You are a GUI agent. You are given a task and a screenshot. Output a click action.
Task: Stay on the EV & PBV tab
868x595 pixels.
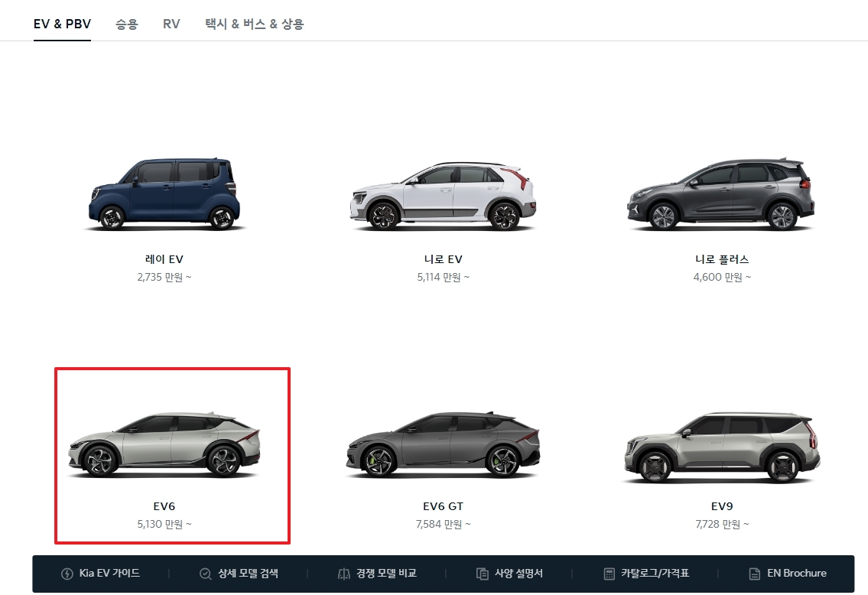point(62,24)
